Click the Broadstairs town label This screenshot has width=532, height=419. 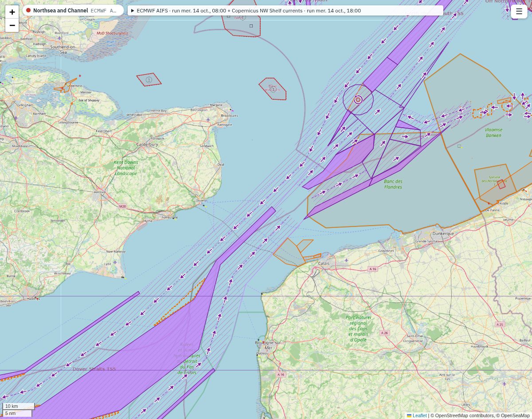click(x=230, y=115)
